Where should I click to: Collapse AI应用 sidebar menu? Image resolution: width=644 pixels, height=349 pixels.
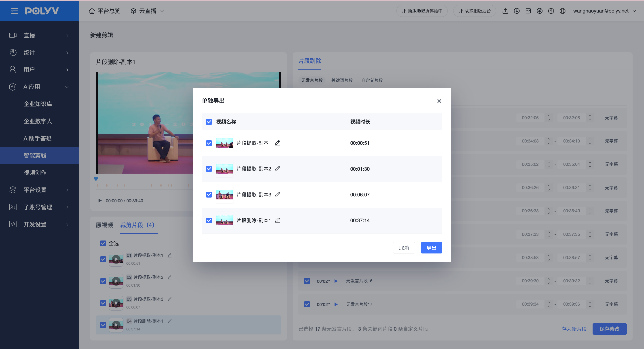coord(39,87)
